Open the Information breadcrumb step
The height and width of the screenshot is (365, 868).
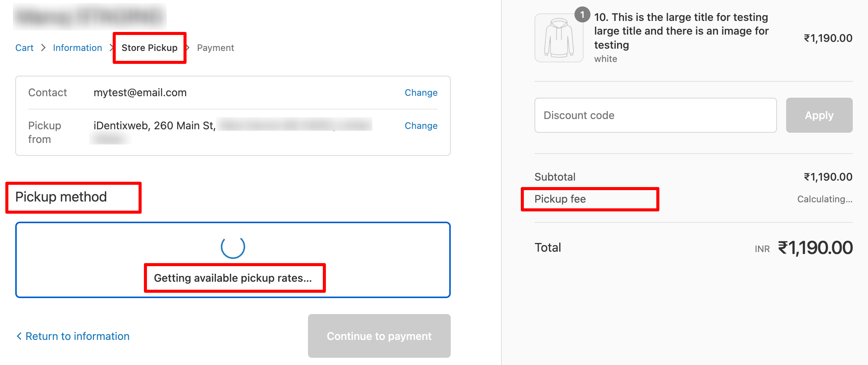77,48
